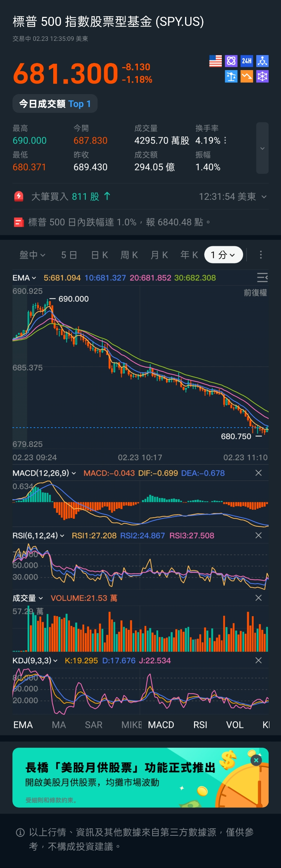Tap the red lightning large-order alert icon
The width and height of the screenshot is (281, 868).
coord(19,196)
